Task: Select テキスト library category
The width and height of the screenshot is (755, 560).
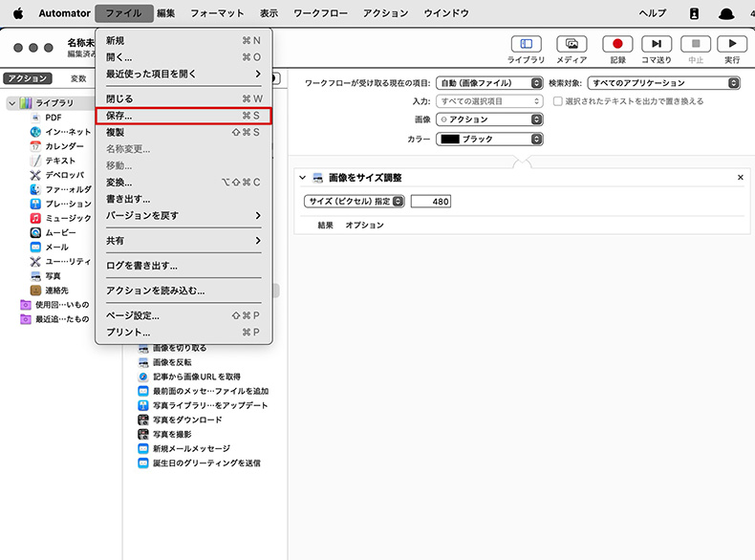Action: [x=53, y=161]
